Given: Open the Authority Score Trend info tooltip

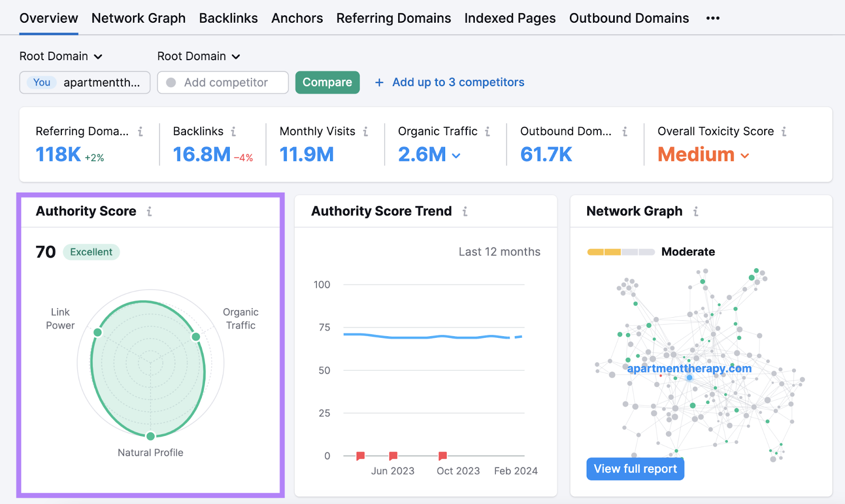Looking at the screenshot, I should [x=465, y=211].
